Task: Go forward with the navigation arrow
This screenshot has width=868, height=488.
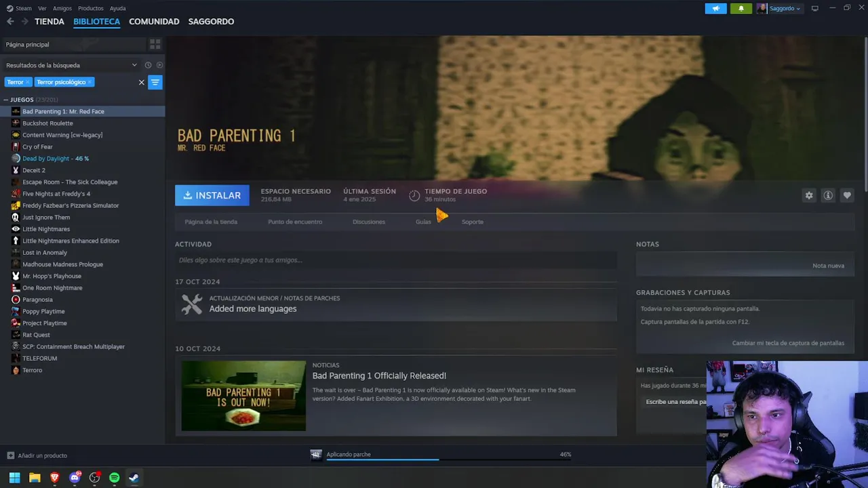Action: [x=25, y=22]
